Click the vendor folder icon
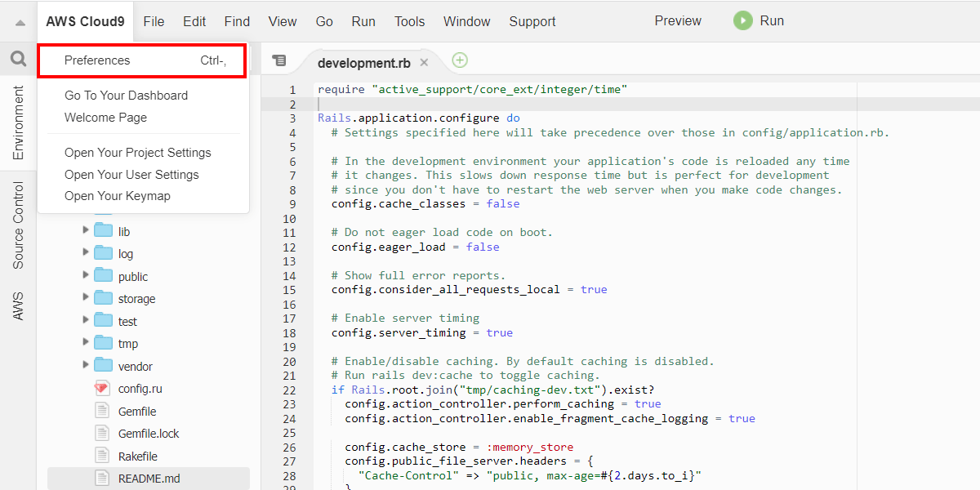Screen dimensions: 980x490 click(103, 366)
